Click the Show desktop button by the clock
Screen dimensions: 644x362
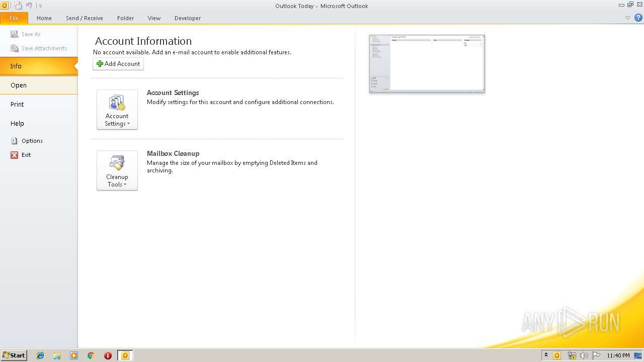pos(638,355)
